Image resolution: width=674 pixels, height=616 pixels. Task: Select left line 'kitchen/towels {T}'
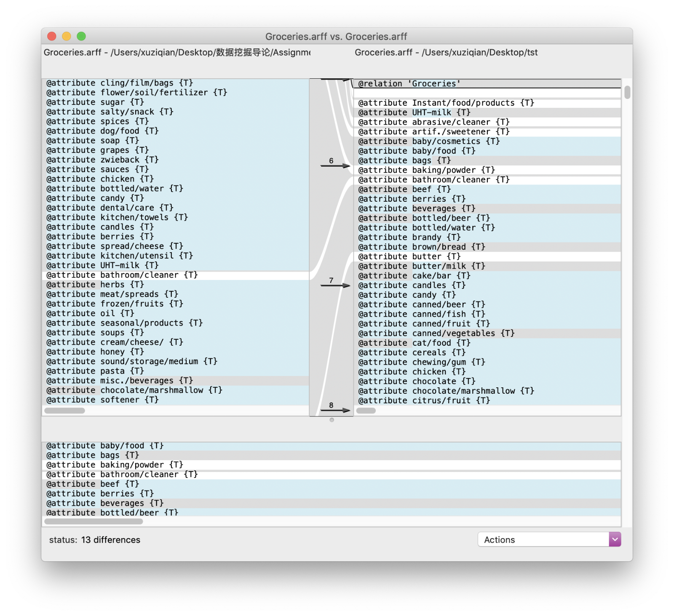point(176,218)
